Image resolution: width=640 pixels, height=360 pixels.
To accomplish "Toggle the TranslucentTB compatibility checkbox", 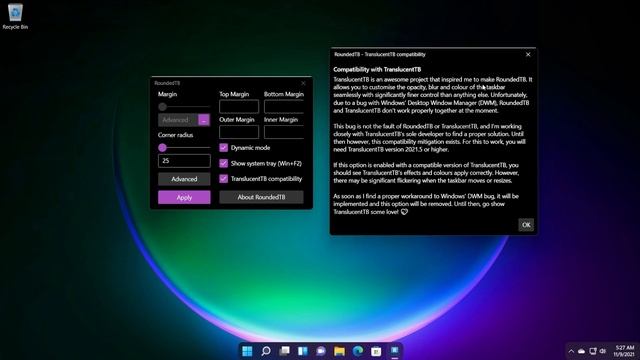I will tap(223, 179).
